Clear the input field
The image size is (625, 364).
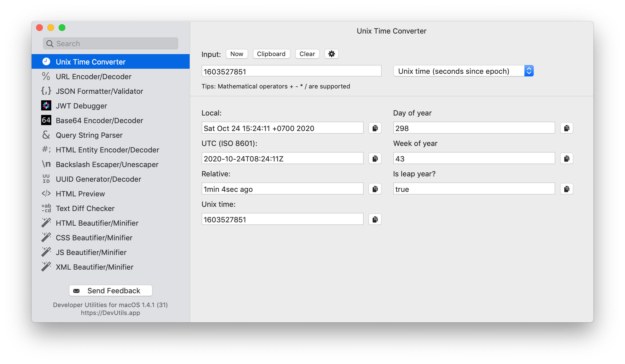[x=307, y=54]
